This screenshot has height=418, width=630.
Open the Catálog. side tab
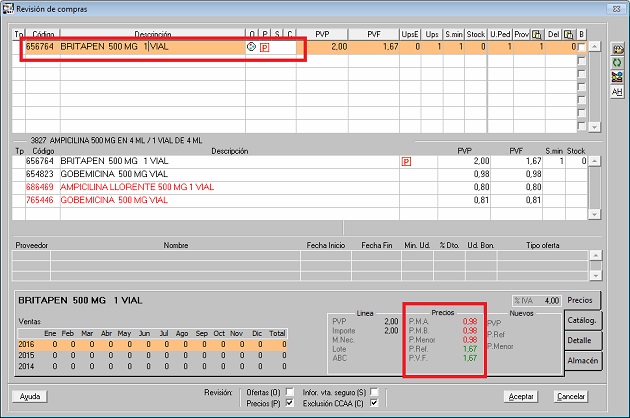[582, 320]
